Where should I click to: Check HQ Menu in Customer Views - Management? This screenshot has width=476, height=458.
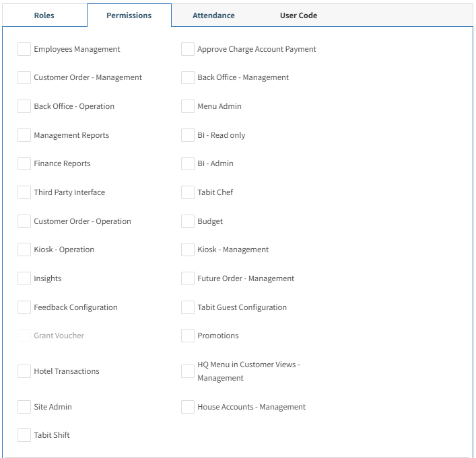click(188, 371)
